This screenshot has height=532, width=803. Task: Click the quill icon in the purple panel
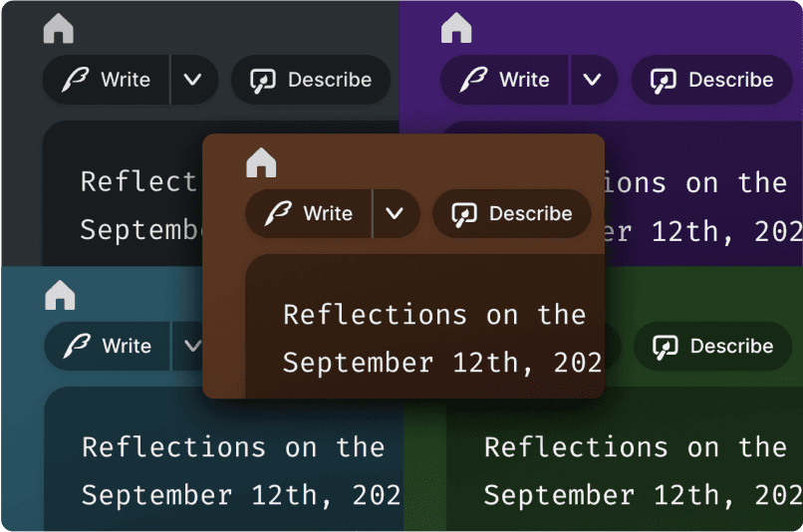[x=474, y=80]
